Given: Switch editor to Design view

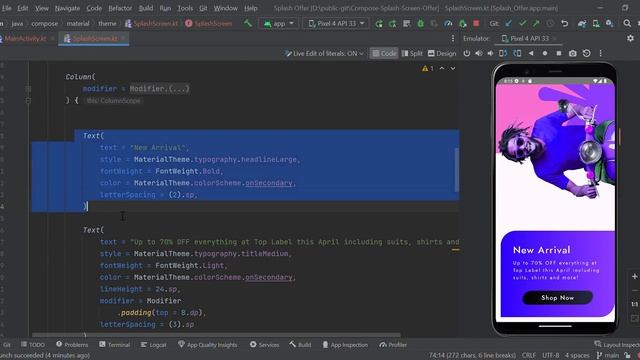Looking at the screenshot, I should click(442, 53).
